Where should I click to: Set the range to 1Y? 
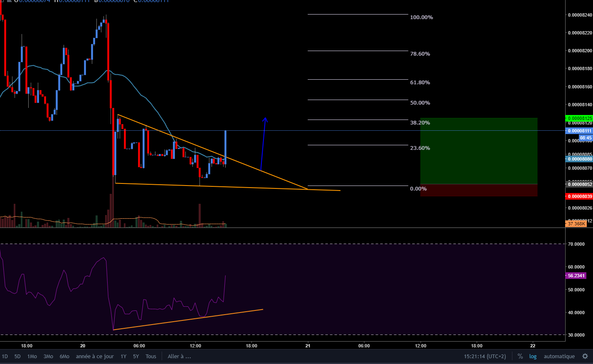[x=123, y=356]
